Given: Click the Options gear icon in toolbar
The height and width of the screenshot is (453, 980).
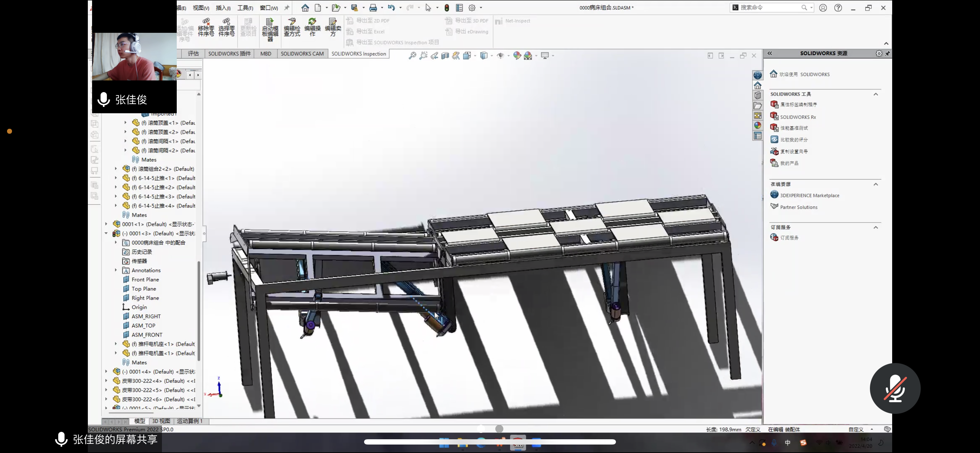Looking at the screenshot, I should coord(472,8).
